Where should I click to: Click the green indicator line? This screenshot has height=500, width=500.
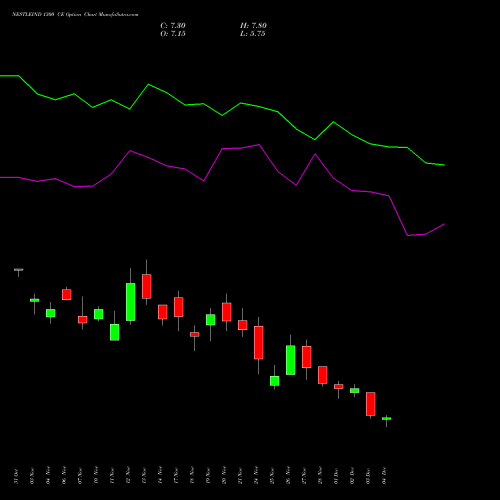tap(222, 115)
